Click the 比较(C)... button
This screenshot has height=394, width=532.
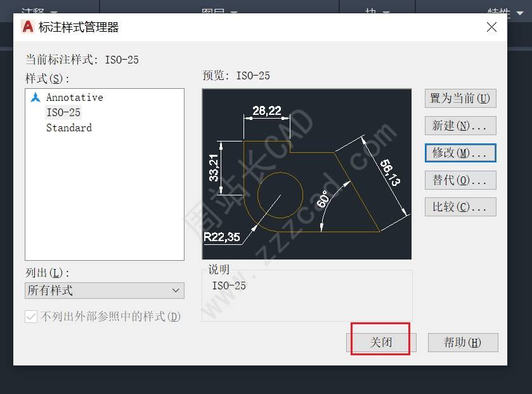tap(460, 207)
